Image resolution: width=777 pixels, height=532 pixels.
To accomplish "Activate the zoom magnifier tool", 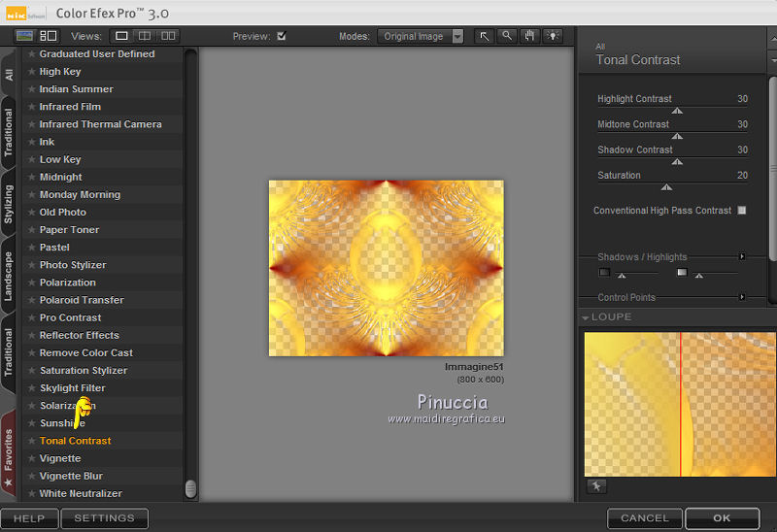I will click(x=507, y=36).
